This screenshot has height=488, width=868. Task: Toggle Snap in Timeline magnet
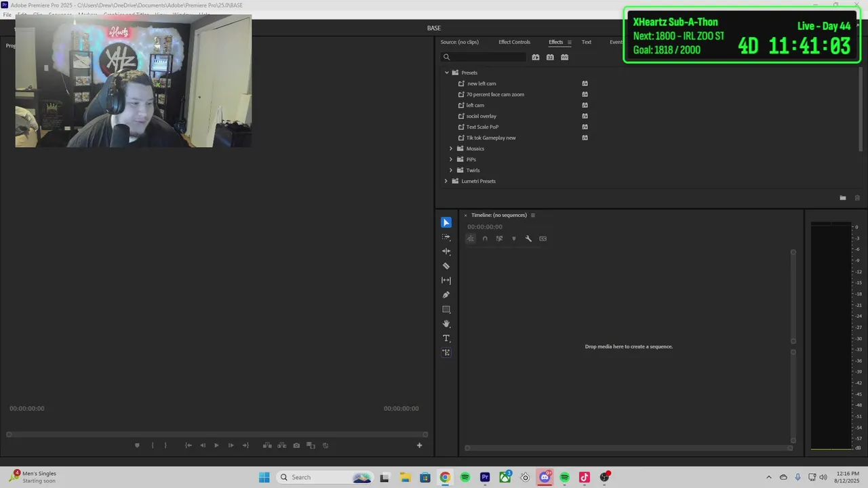(x=485, y=239)
